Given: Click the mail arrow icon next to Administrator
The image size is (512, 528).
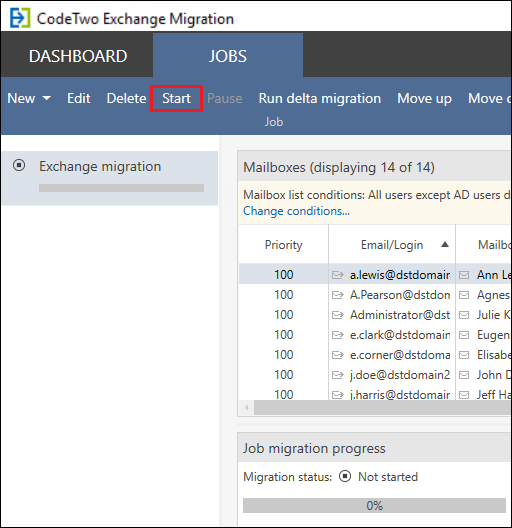Looking at the screenshot, I should tap(338, 315).
